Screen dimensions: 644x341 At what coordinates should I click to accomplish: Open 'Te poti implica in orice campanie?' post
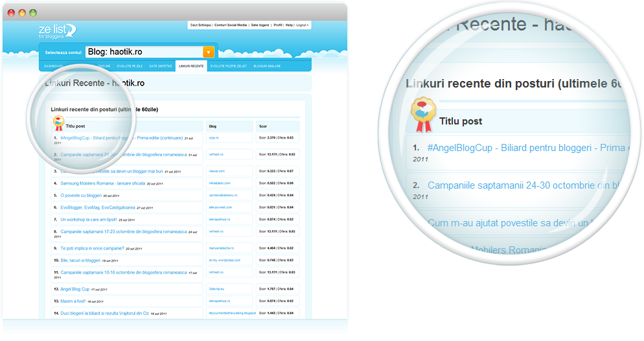click(91, 248)
